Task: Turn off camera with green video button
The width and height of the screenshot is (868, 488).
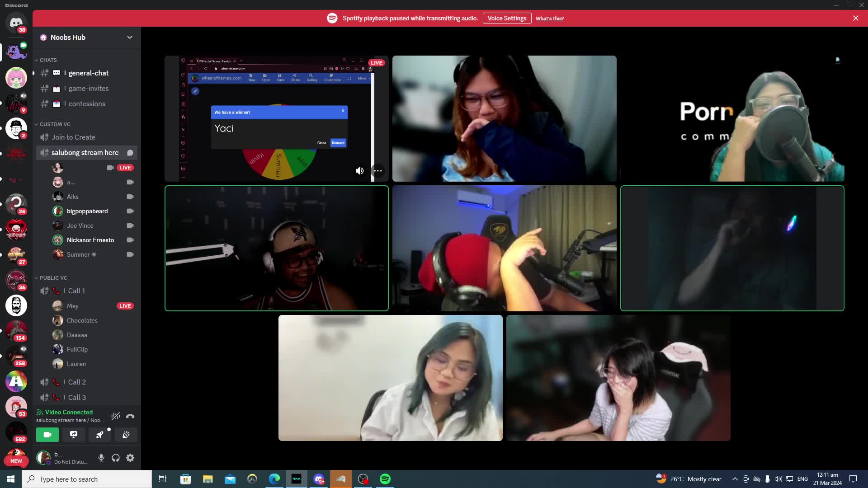Action: [x=47, y=435]
